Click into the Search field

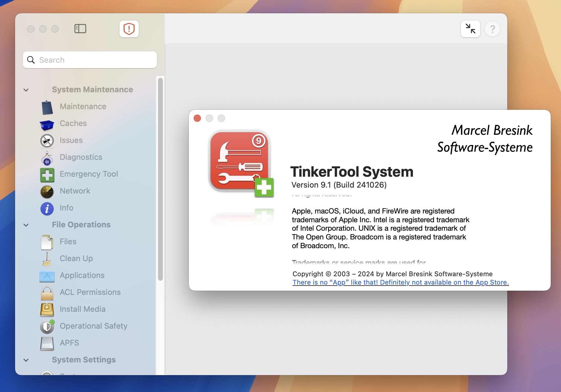90,60
